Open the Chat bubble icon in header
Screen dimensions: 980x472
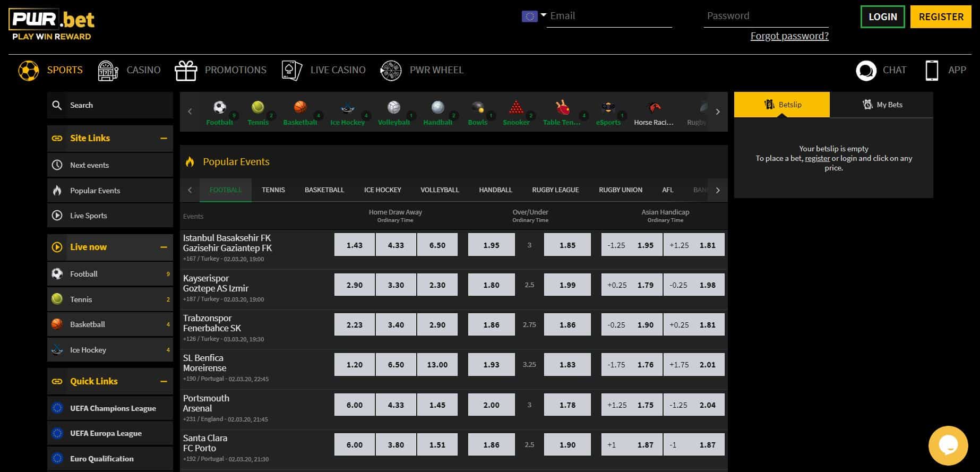866,70
